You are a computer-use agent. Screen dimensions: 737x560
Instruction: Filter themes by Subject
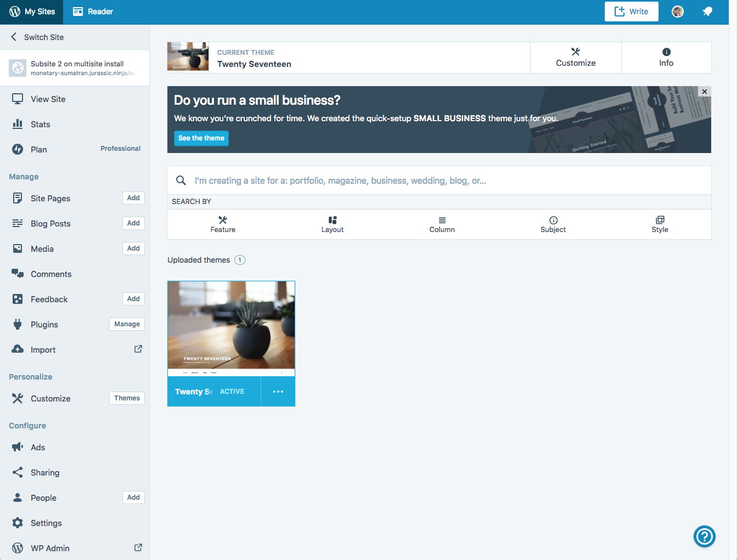[x=553, y=224]
